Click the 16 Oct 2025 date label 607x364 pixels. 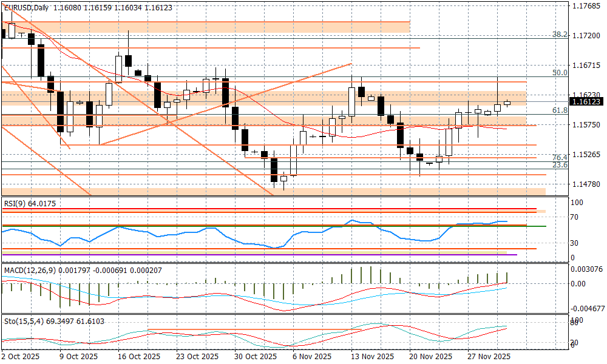(x=138, y=357)
